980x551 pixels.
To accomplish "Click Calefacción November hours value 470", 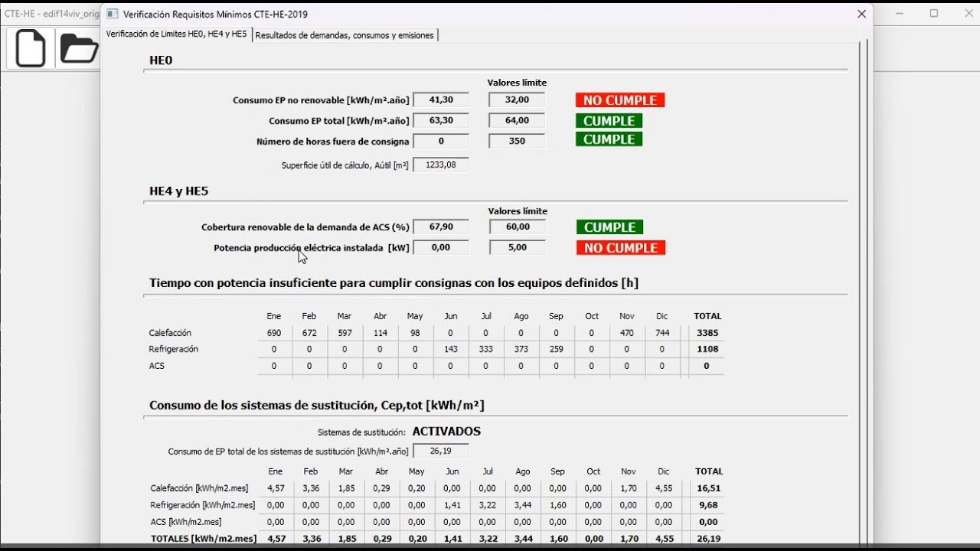I will click(x=627, y=333).
